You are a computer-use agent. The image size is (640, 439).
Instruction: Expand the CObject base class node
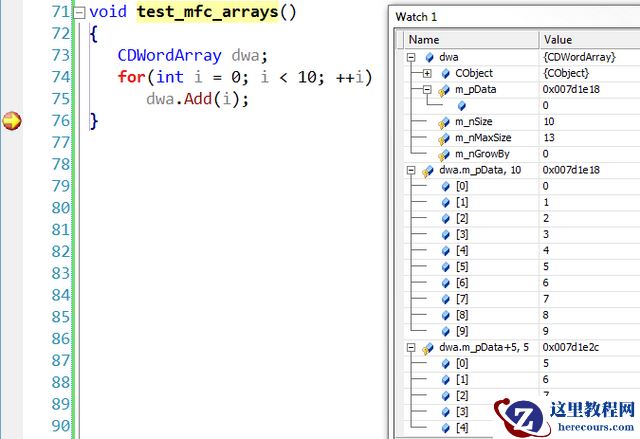coord(427,73)
